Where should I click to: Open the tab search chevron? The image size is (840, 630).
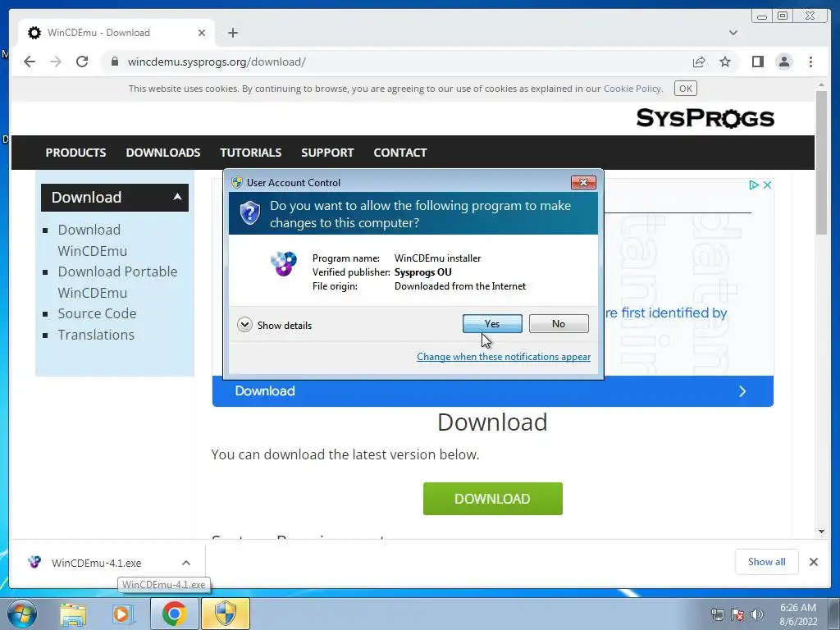[x=733, y=33]
